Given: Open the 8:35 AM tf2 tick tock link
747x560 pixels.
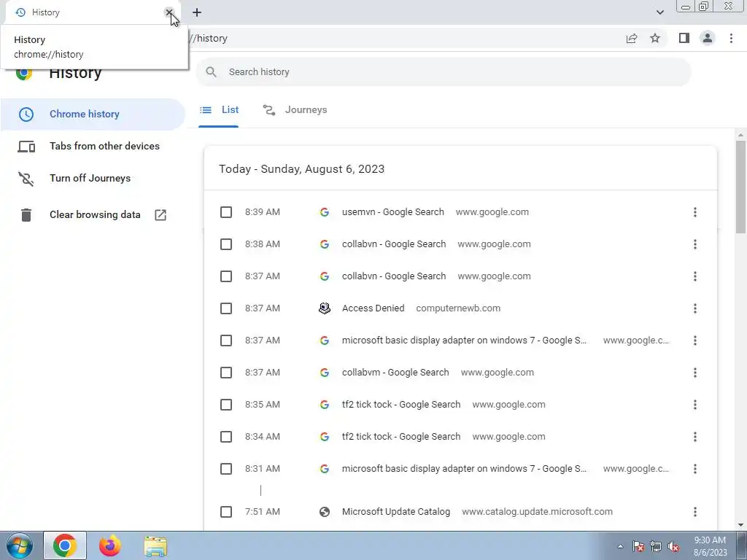Looking at the screenshot, I should (401, 405).
